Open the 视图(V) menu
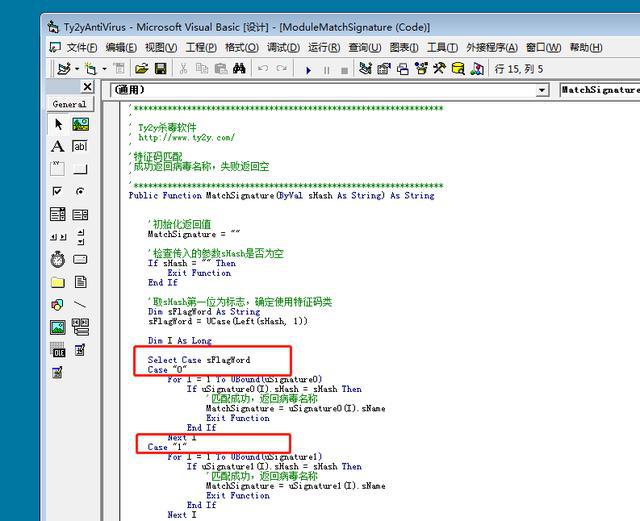This screenshot has height=521, width=640. pyautogui.click(x=161, y=47)
